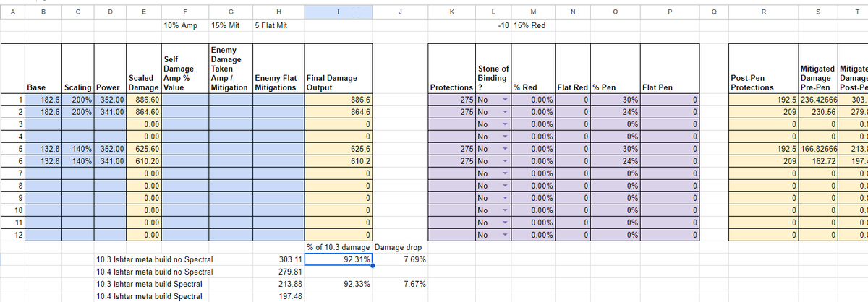
Task: Select the 92.33% cell
Action: pos(339,285)
